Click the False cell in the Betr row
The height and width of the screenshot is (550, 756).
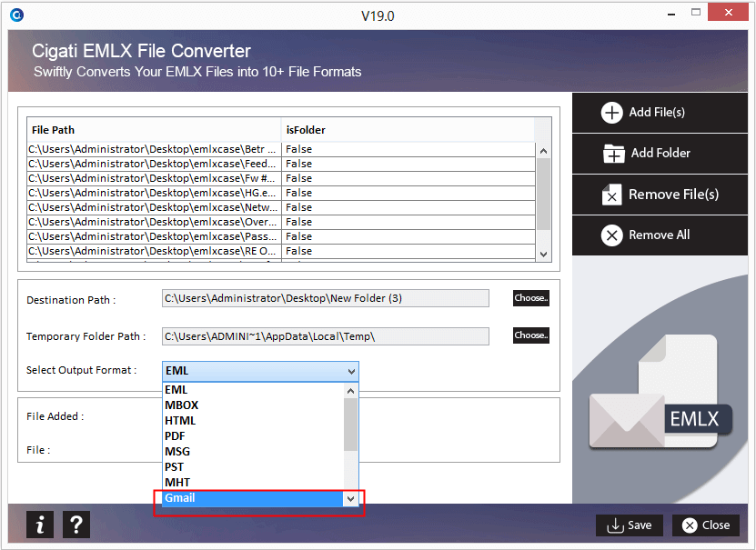tap(408, 149)
